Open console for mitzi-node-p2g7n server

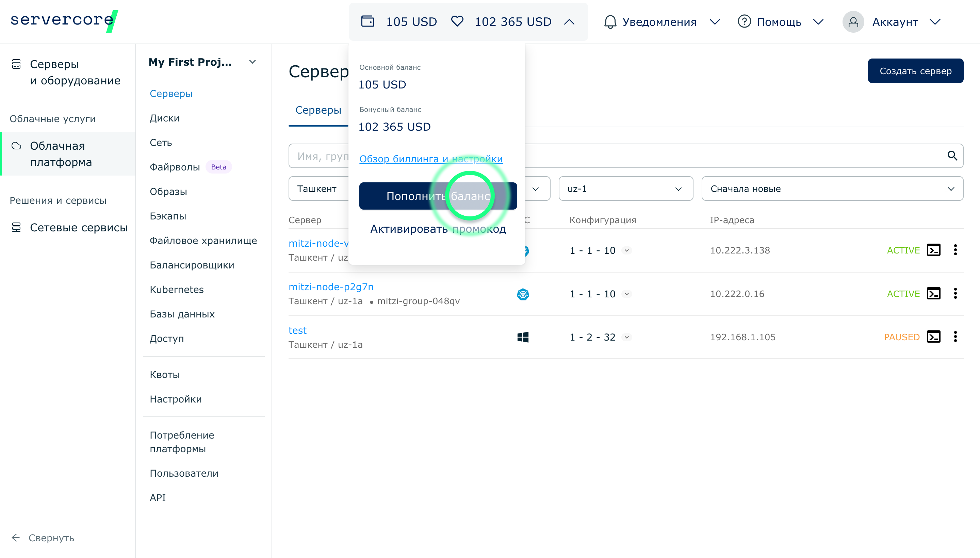tap(933, 294)
